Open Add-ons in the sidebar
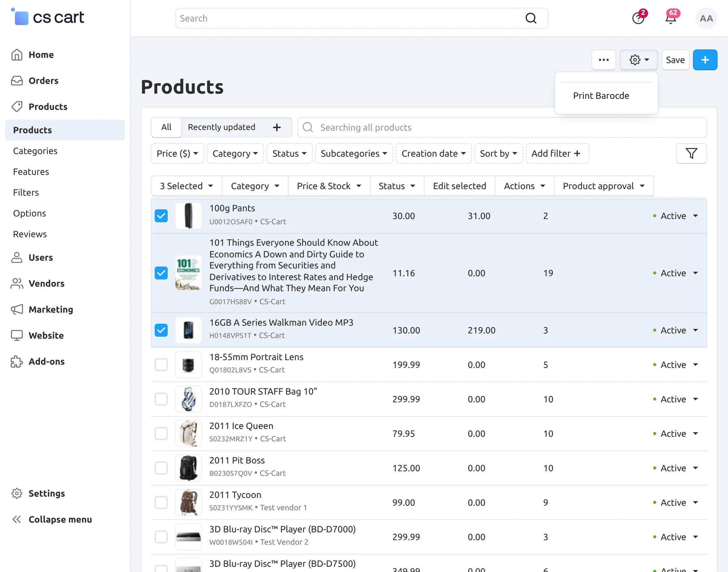This screenshot has width=728, height=572. 46,361
